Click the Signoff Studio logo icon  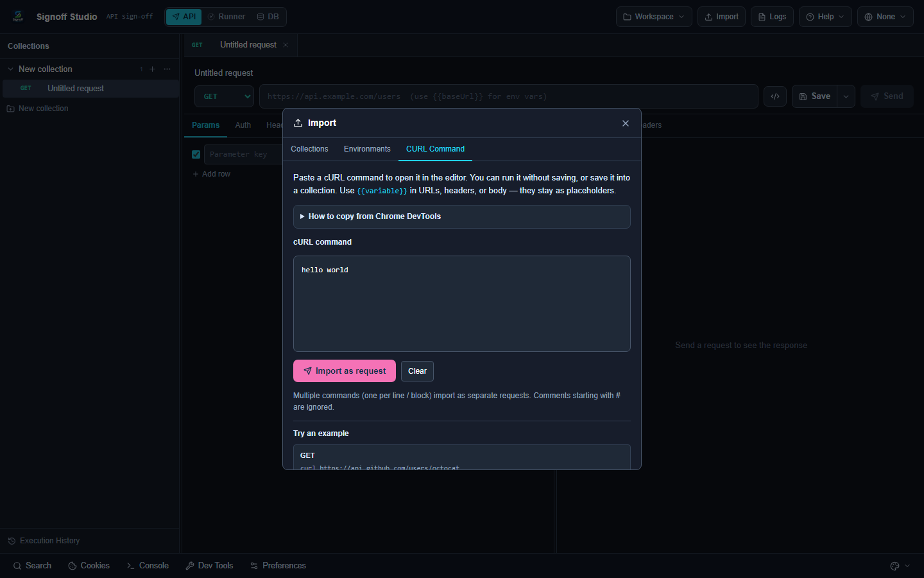[x=18, y=17]
